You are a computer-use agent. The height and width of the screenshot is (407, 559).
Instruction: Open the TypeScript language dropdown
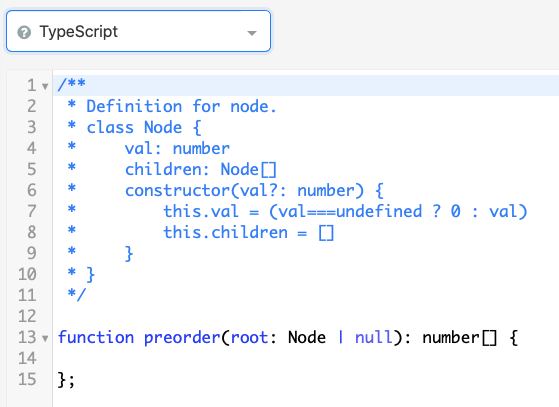(x=138, y=31)
